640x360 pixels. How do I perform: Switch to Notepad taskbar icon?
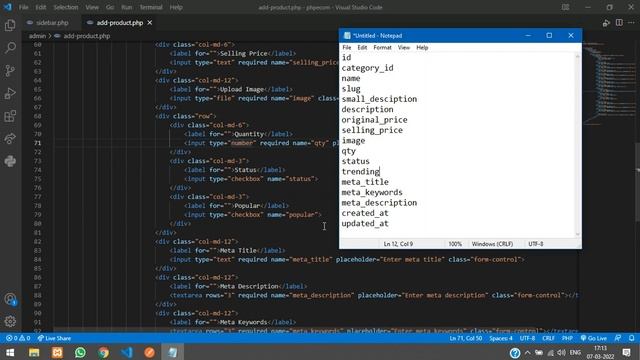coord(173,352)
